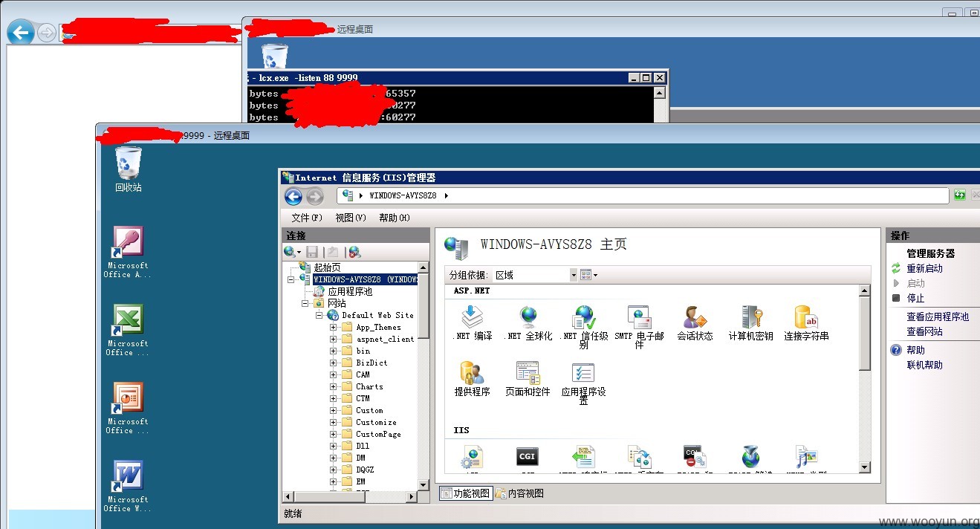Click the create connection globe icon in 连接 toolbar

pos(293,253)
